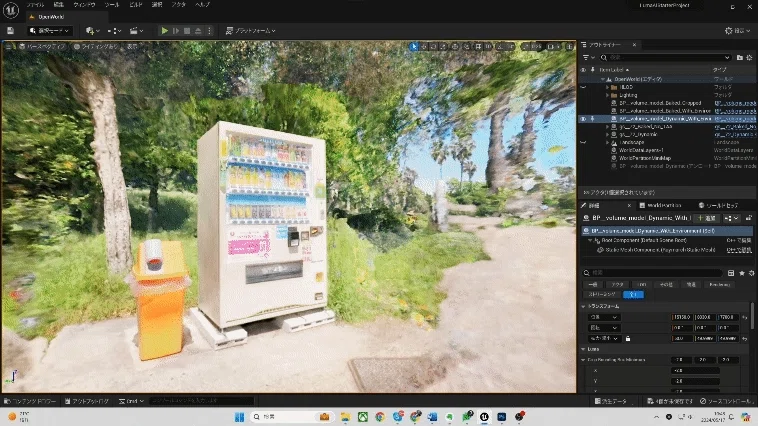Collapse the OpenWorld (エディタ) tree node
Screen dimensions: 758x426
pyautogui.click(x=603, y=79)
